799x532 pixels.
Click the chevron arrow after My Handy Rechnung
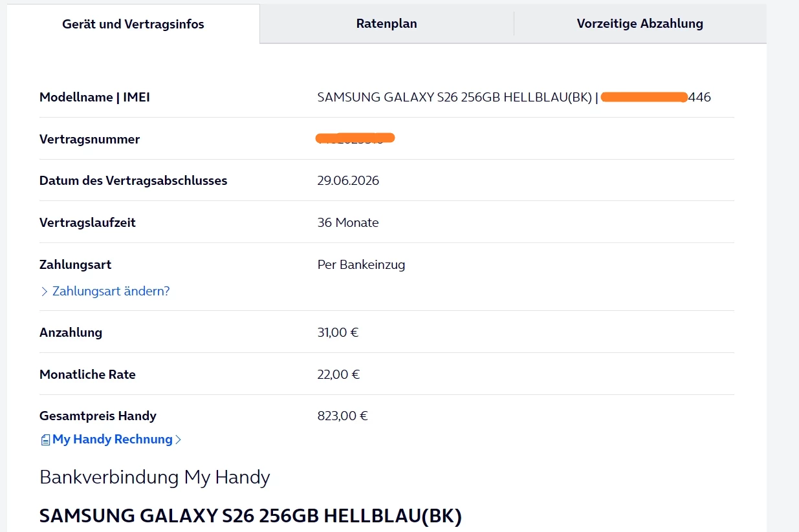[x=179, y=440]
